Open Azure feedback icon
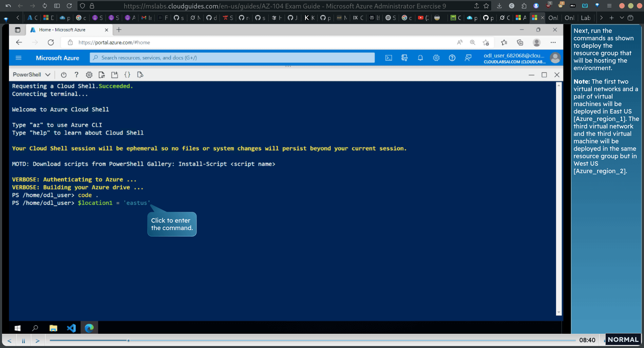 [468, 58]
